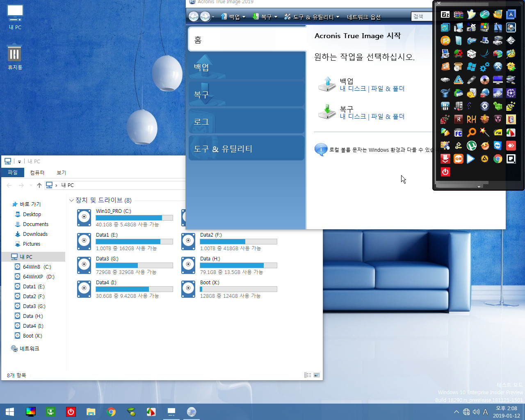525x420 pixels.
Task: Select 홈 in Acronis sidebar
Action: [247, 39]
